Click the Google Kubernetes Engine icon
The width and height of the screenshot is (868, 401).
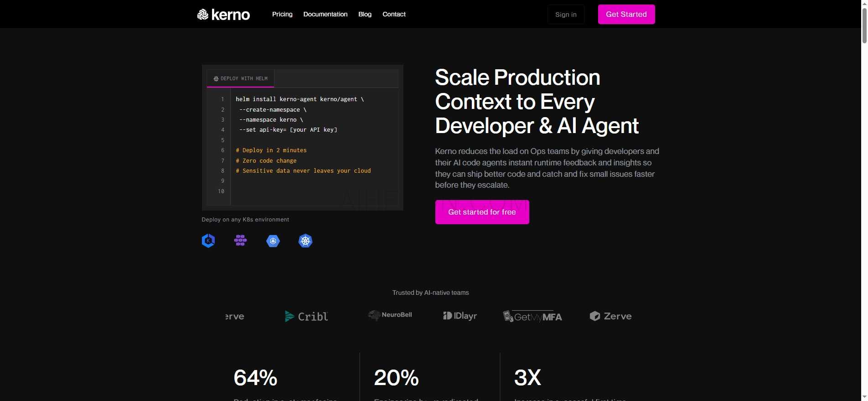click(x=273, y=241)
